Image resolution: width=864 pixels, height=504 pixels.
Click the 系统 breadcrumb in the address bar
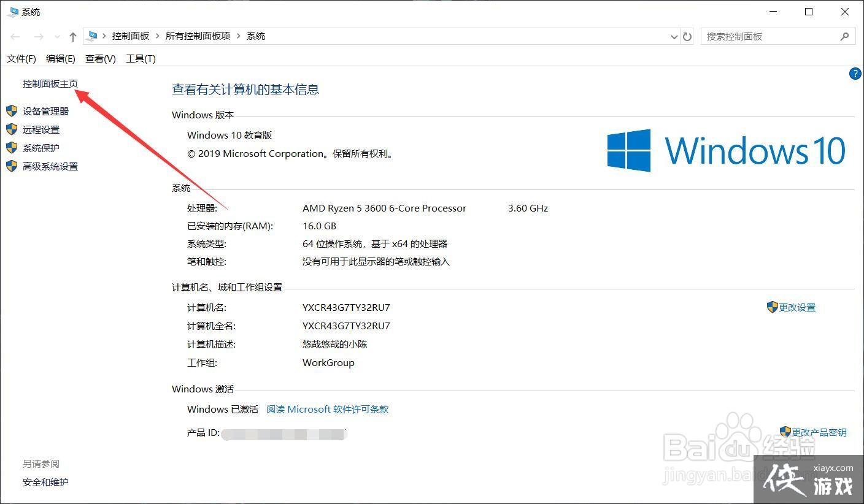click(x=256, y=36)
